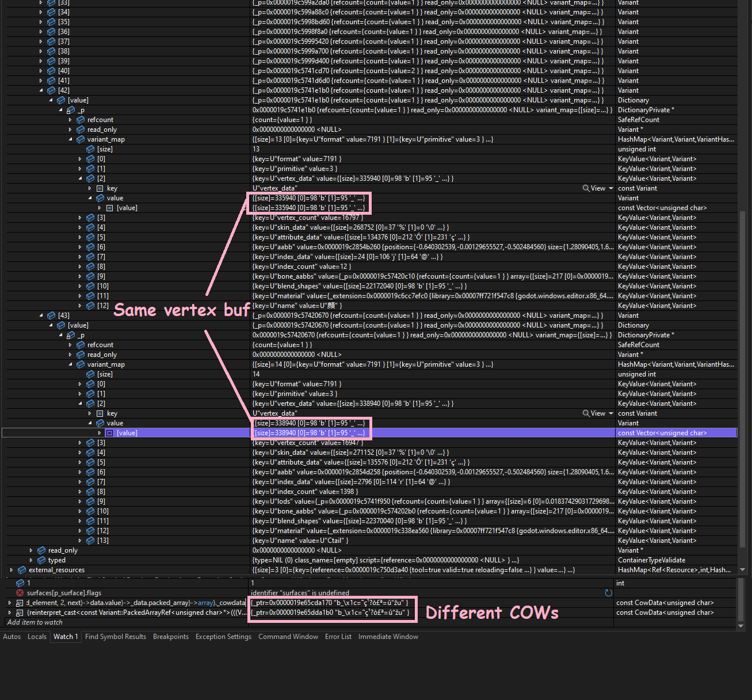752x700 pixels.
Task: Expand the typed node
Action: [x=31, y=560]
